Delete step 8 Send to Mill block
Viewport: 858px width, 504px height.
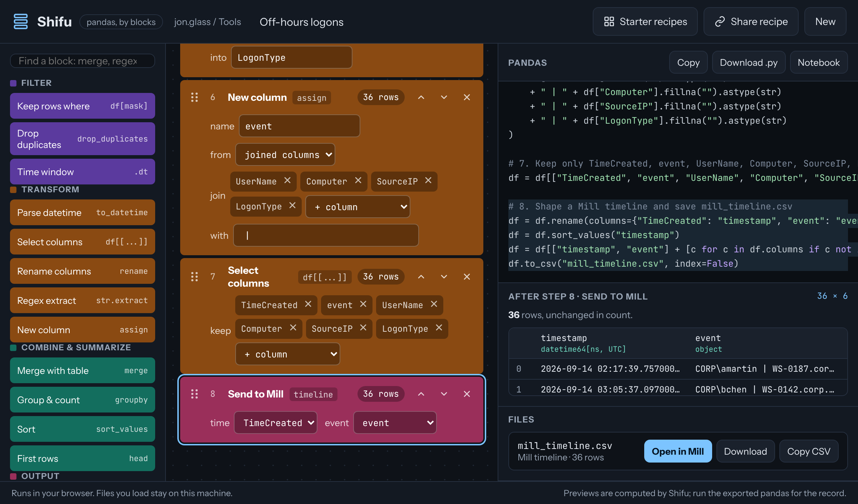[467, 394]
